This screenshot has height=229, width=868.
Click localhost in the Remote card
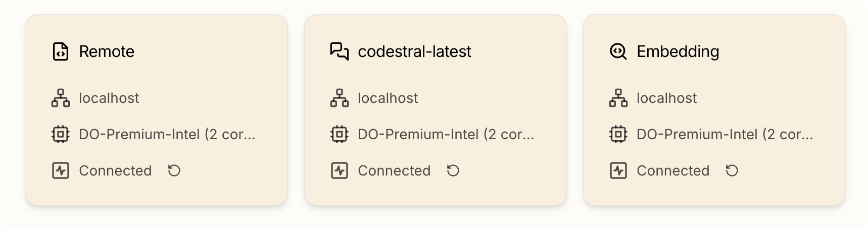pyautogui.click(x=109, y=98)
